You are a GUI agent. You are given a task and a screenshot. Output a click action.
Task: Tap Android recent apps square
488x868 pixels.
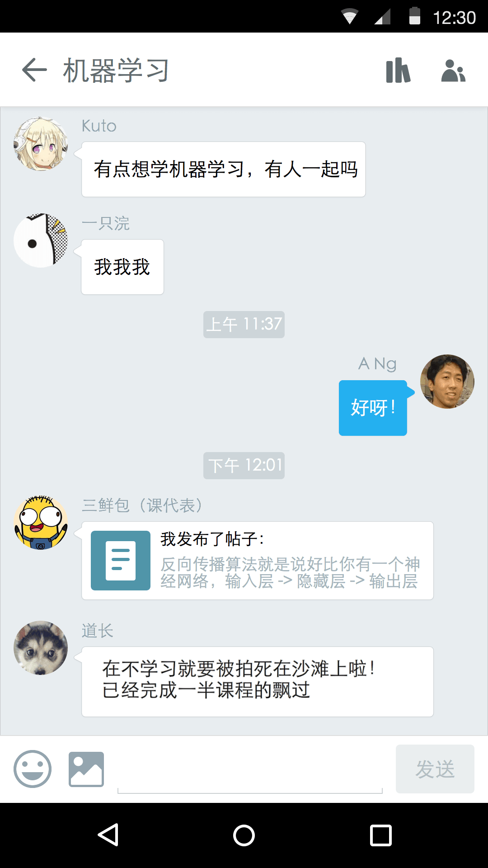click(x=381, y=835)
